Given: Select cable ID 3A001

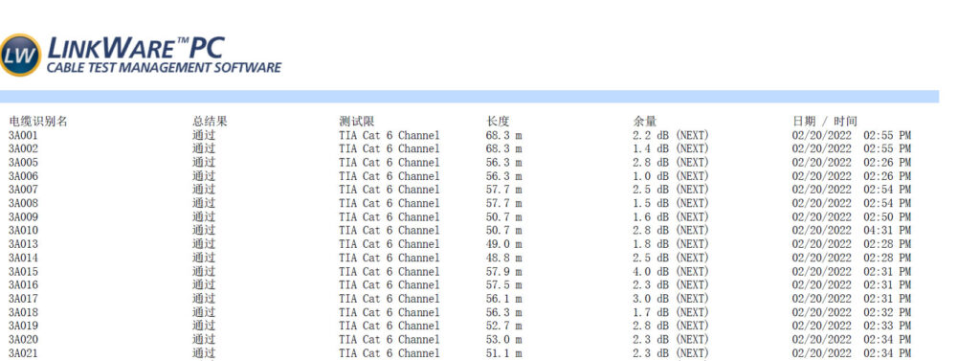Looking at the screenshot, I should tap(23, 135).
